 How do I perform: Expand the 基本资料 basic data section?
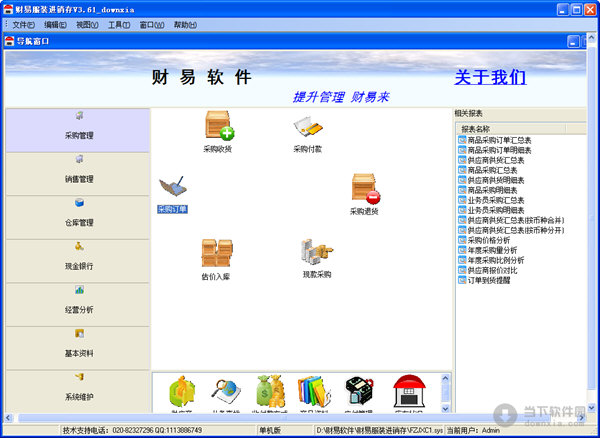pos(78,347)
